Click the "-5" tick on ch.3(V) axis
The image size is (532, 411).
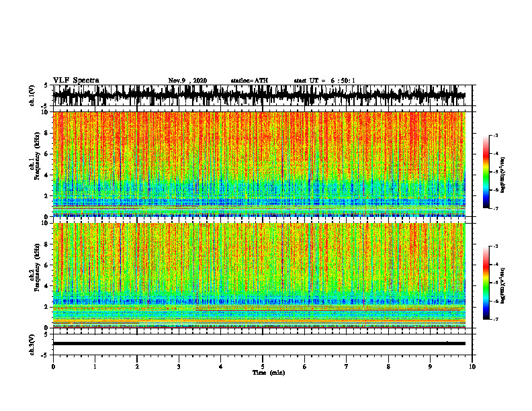tap(46, 355)
